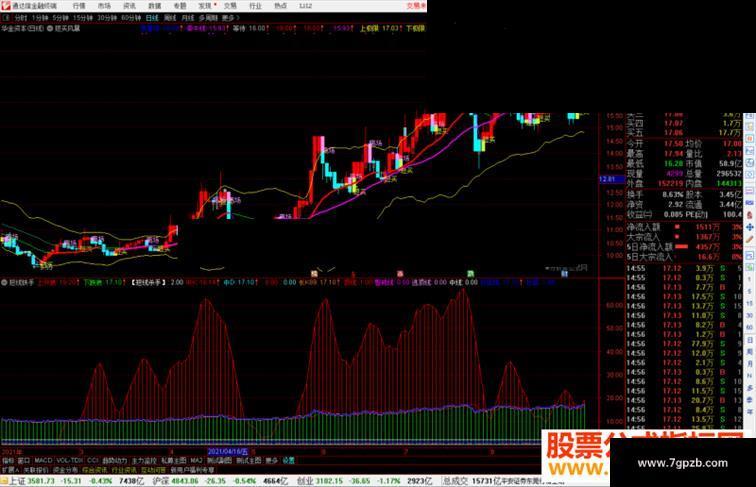Open the 发现 menu
The image size is (756, 487).
[x=205, y=6]
